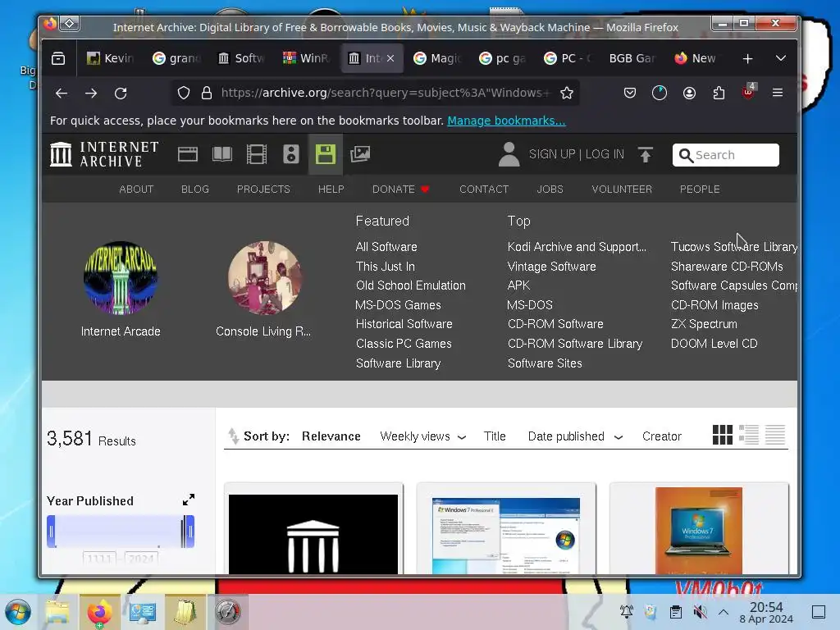The width and height of the screenshot is (840, 630).
Task: Click muted volume icon in system tray
Action: pos(700,612)
